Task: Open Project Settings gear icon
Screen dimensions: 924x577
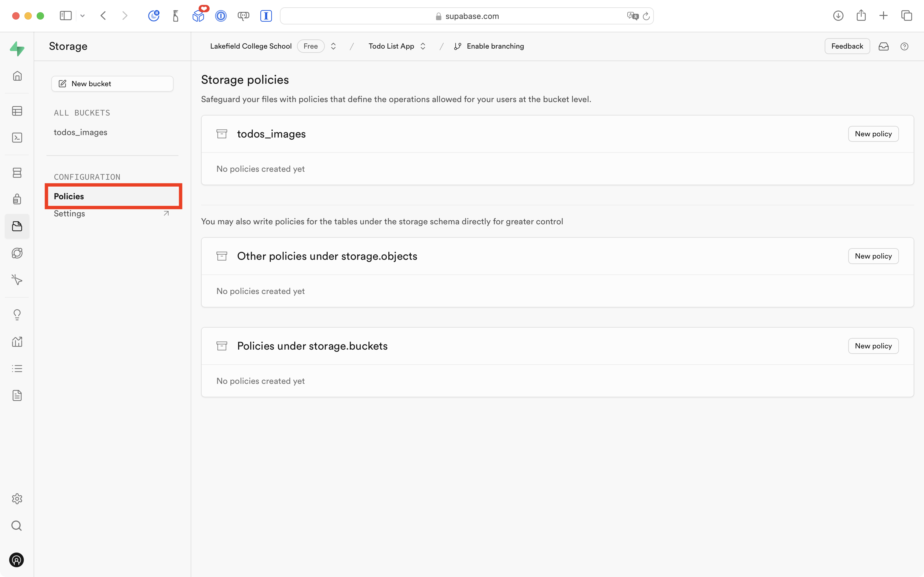Action: coord(17,499)
